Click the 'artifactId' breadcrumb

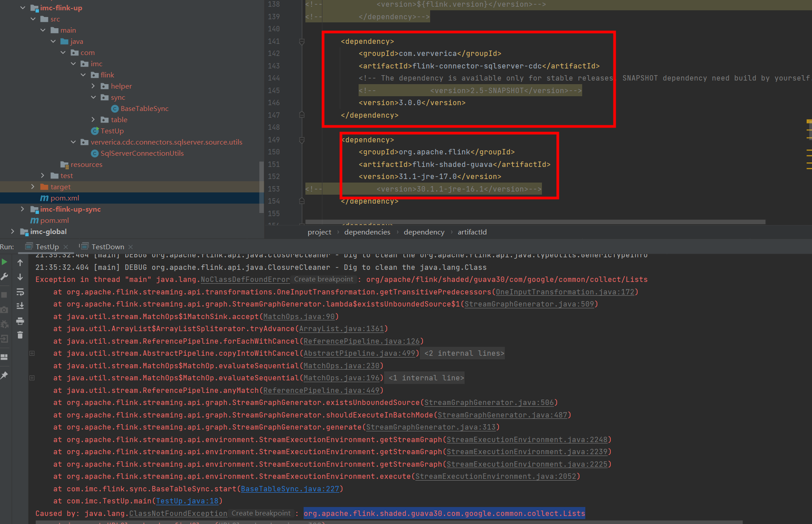(x=472, y=232)
